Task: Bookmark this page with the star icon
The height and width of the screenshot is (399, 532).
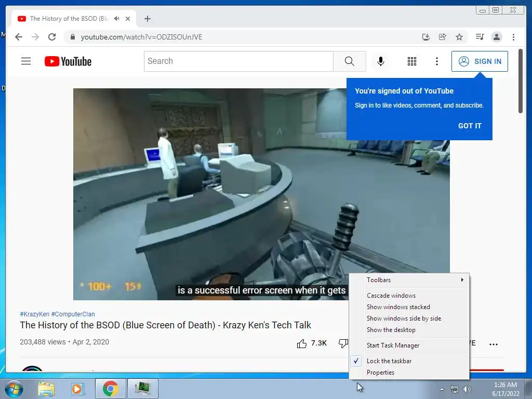Action: [459, 37]
